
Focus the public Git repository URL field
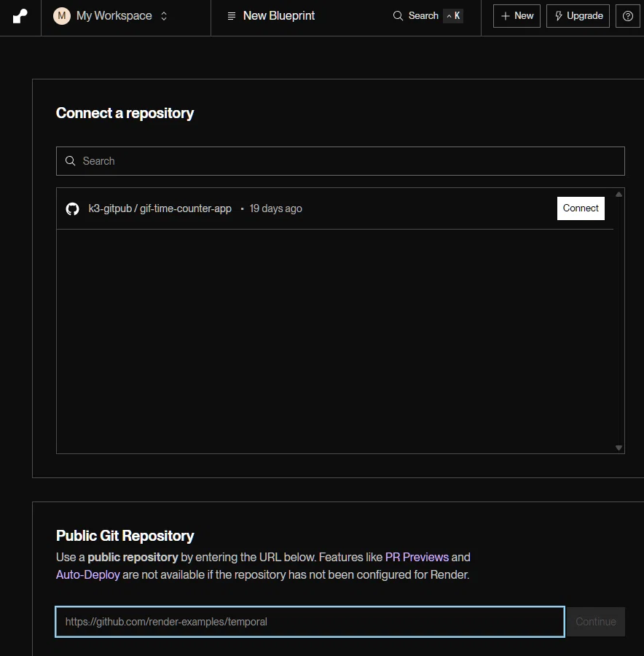(310, 622)
